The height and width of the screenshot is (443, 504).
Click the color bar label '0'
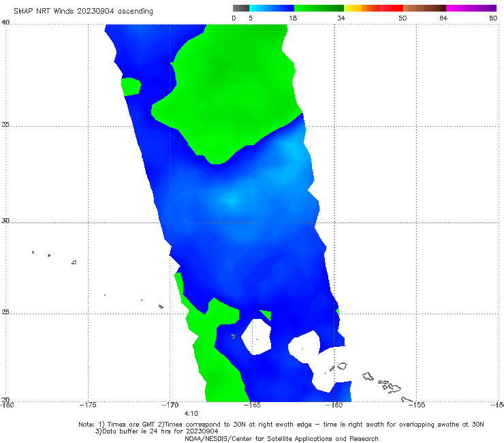[234, 18]
